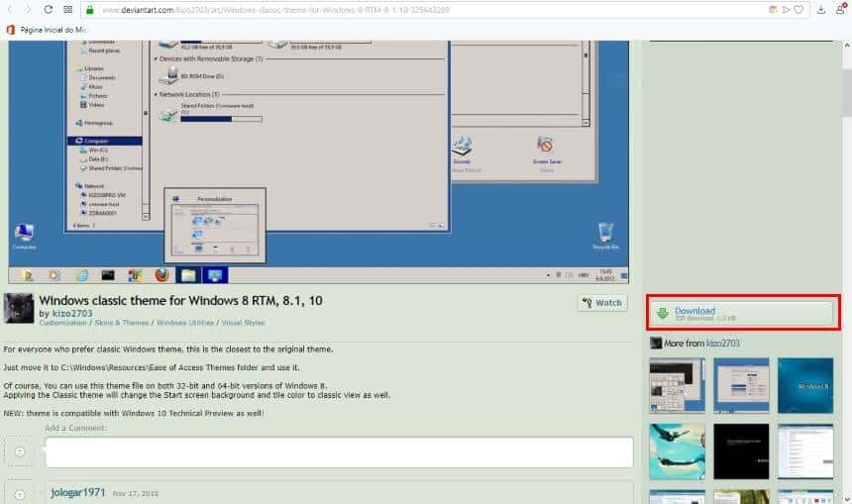Click the send-to-flow arrow icon
Screen dimensions: 852x504
click(786, 10)
